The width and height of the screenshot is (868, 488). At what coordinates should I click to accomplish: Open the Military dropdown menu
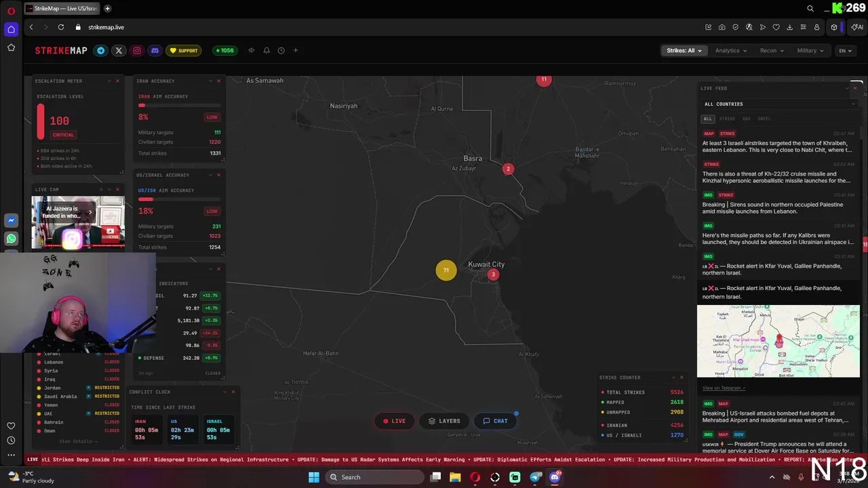[x=810, y=51]
